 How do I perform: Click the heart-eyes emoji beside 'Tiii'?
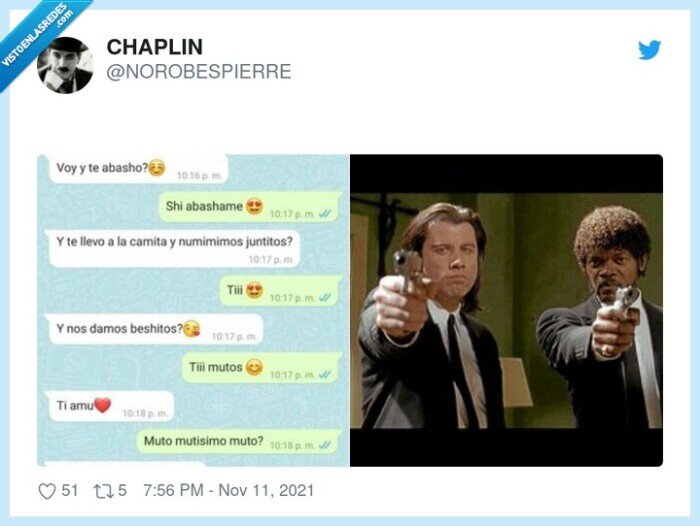pos(254,290)
